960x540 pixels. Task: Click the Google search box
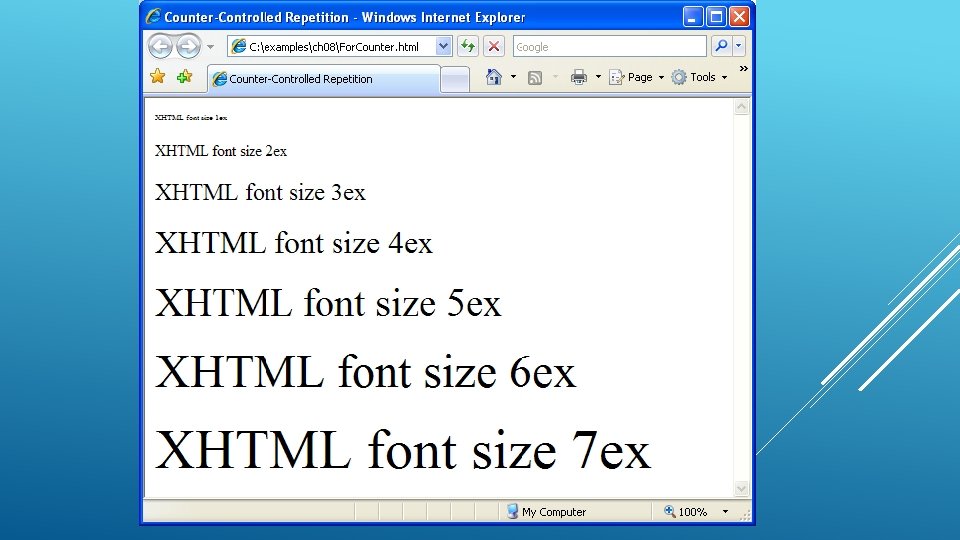610,47
